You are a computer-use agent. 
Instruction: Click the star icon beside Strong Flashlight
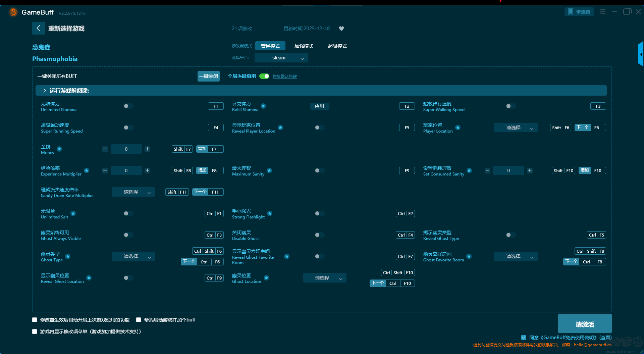point(270,213)
